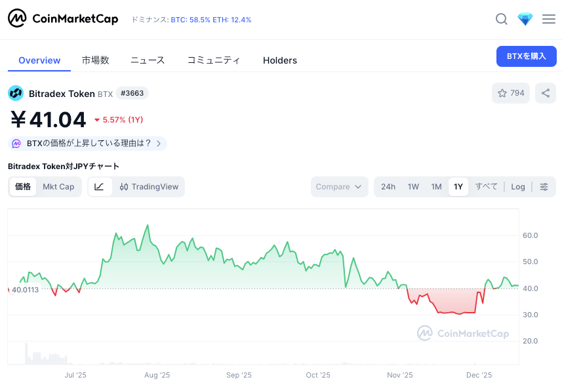Open the hamburger menu
The image size is (562, 392).
(549, 20)
